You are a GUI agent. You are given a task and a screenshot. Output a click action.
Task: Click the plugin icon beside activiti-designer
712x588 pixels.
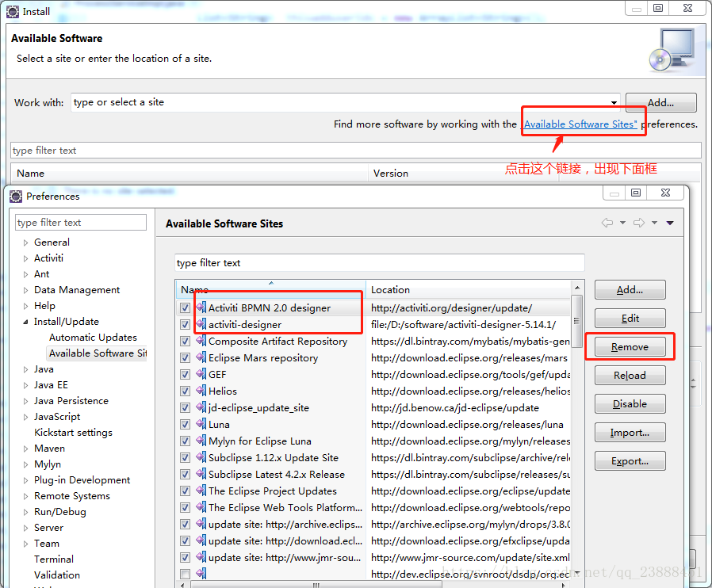click(199, 324)
